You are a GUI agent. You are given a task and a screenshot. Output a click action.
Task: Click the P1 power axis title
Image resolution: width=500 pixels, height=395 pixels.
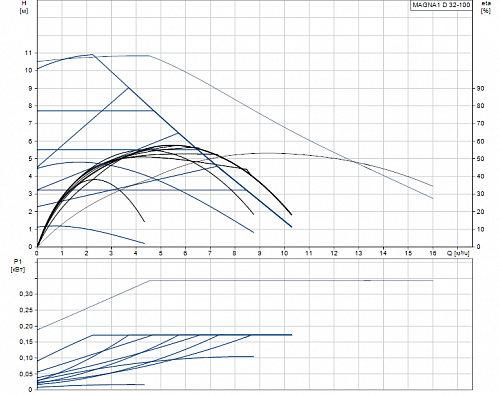click(17, 266)
